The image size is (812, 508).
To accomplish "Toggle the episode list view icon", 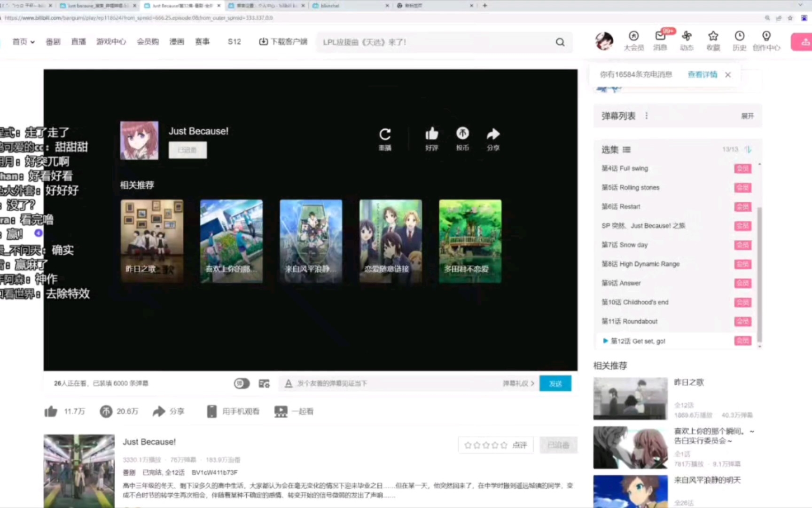I will point(626,150).
